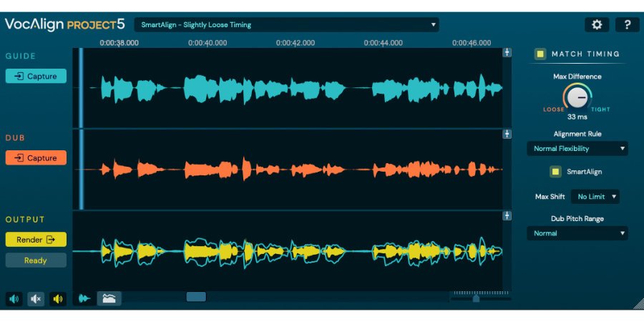
Task: Click the LOOSE label by the knob
Action: (554, 109)
